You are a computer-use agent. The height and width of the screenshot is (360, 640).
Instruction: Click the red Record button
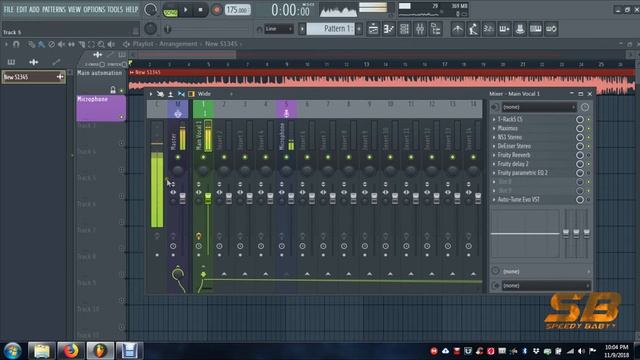click(217, 10)
